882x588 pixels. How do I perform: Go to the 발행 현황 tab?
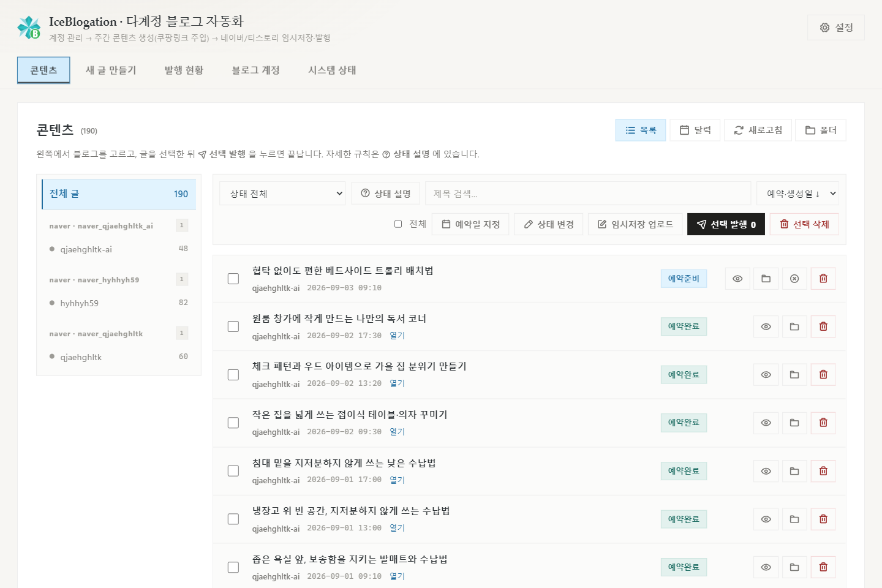(184, 70)
